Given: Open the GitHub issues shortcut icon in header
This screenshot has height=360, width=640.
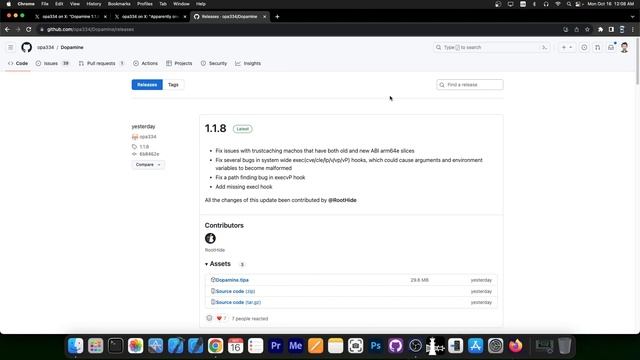Looking at the screenshot, I should pos(584,47).
